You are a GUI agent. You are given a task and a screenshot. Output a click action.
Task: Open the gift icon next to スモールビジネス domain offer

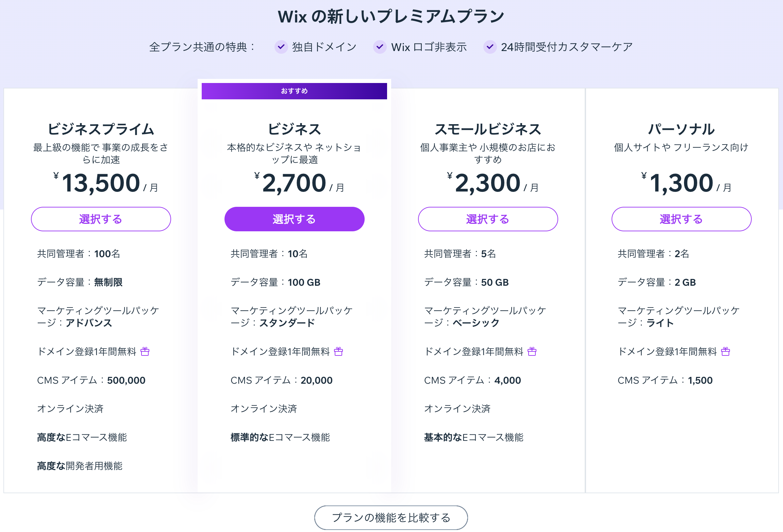532,351
